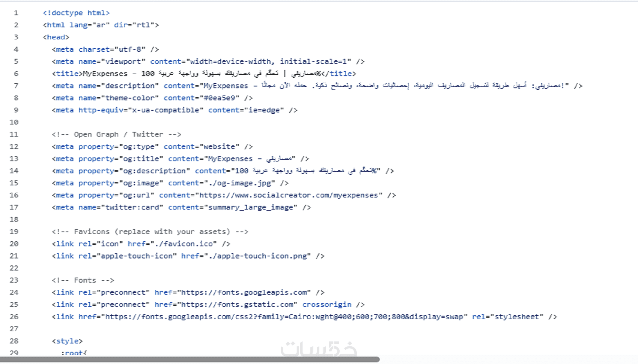Click line number 26 in the gutter
Screen dimensions: 638x364
pyautogui.click(x=14, y=317)
